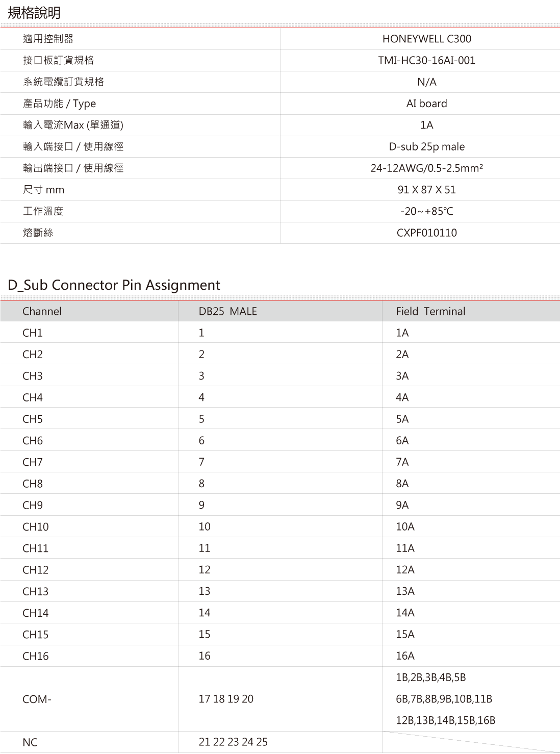Click the "D-sub 25p male" value
The width and height of the screenshot is (560, 754).
pyautogui.click(x=427, y=146)
